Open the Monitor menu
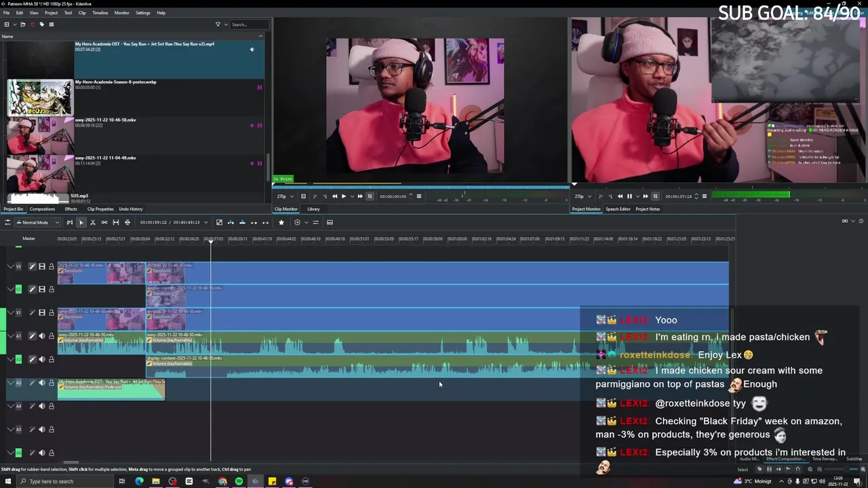This screenshot has width=868, height=488. [x=121, y=13]
